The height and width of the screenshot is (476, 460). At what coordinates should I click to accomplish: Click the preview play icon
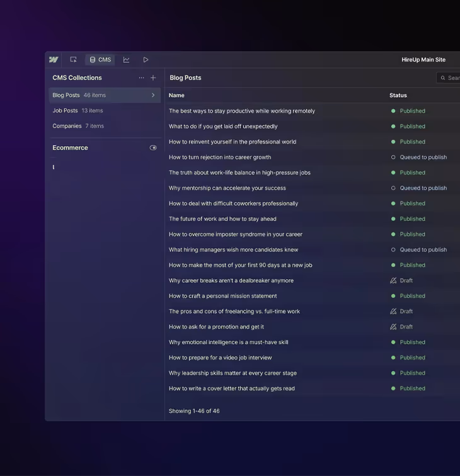(146, 60)
